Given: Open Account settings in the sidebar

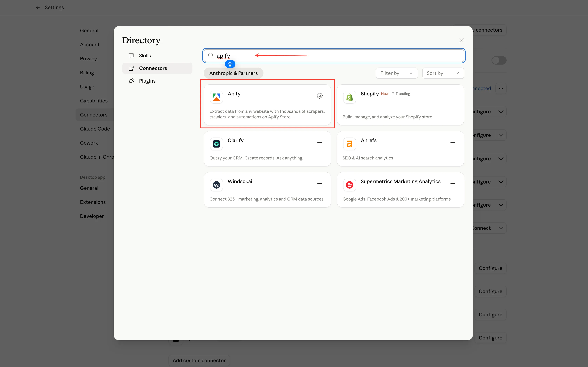Looking at the screenshot, I should pyautogui.click(x=90, y=45).
